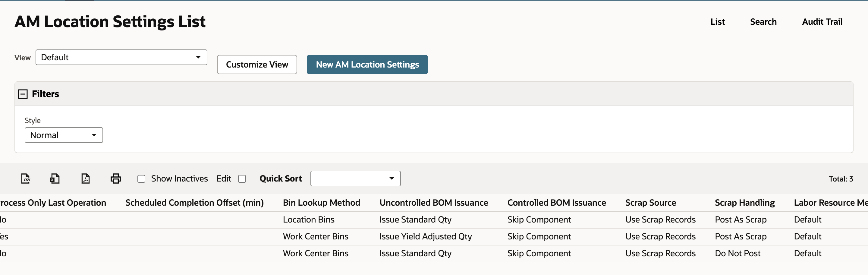Sort by Process Only Last Operation header
Viewport: 868px width, 275px height.
[52, 203]
